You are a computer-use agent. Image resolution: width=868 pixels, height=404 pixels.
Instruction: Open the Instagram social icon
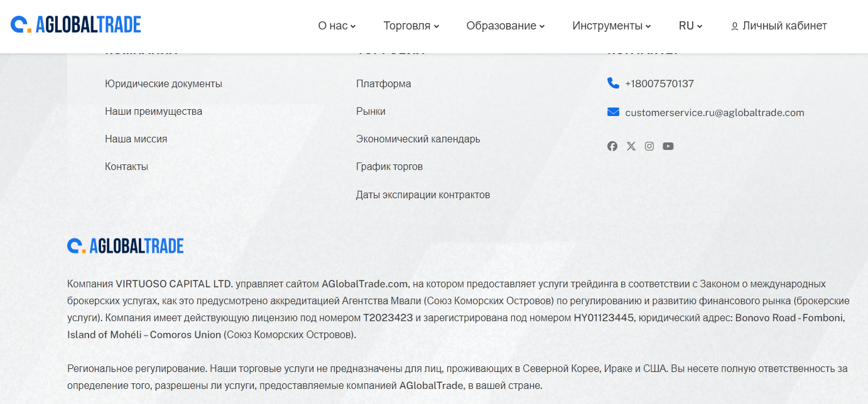649,146
